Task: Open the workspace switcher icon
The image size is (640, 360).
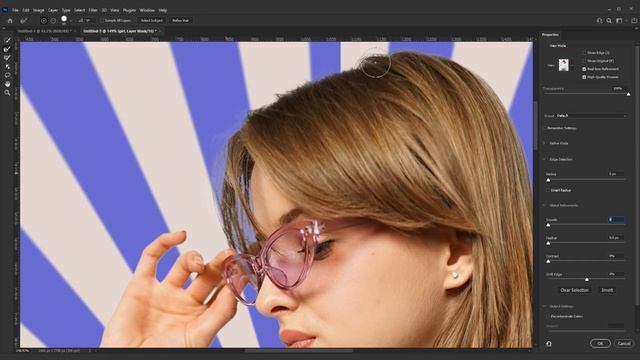Action: click(x=620, y=20)
